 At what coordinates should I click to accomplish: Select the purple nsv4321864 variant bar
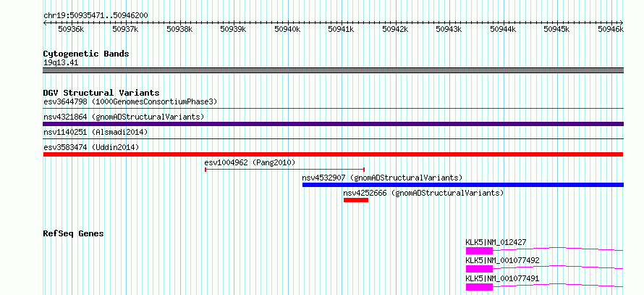coord(333,124)
